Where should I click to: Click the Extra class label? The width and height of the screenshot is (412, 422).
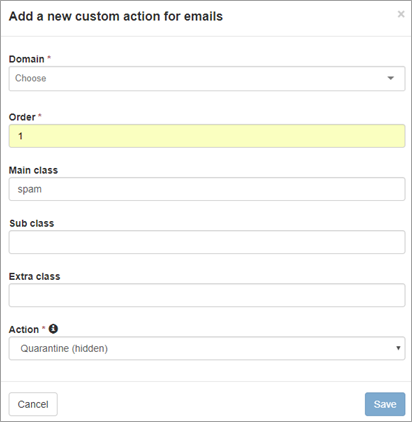click(x=34, y=276)
